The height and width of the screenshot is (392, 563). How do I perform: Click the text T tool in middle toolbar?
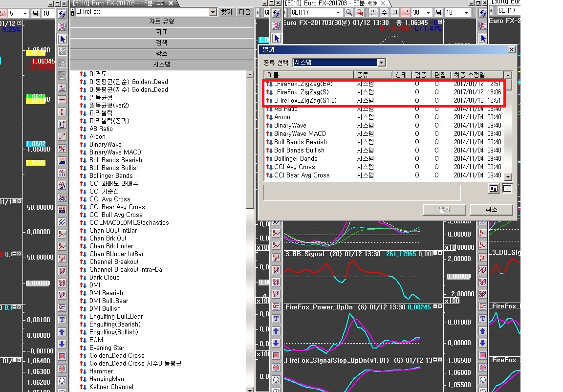[277, 319]
